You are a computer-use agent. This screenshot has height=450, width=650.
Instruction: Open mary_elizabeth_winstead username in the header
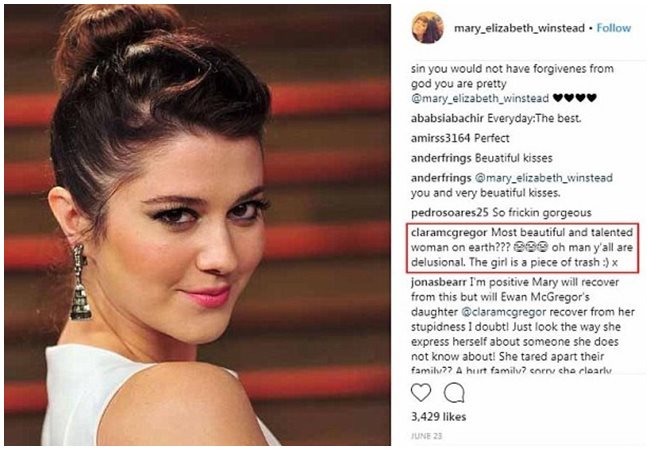coord(519,28)
